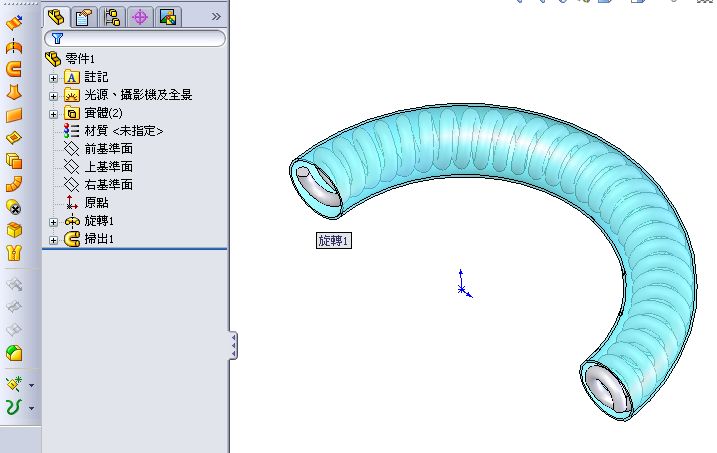
Task: Click the tree filter input field
Action: click(135, 38)
